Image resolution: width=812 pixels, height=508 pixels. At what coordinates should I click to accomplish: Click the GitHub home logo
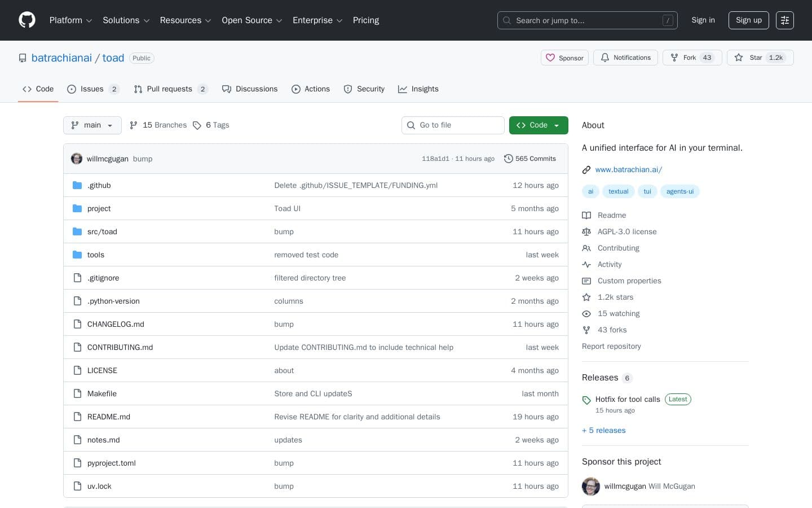(x=27, y=20)
